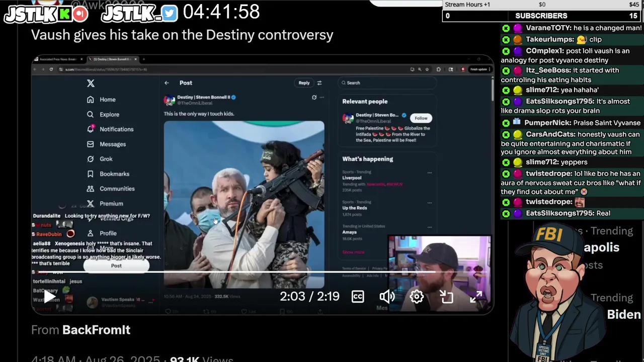Click the Explore magnifier icon
The width and height of the screenshot is (644, 362).
[x=90, y=114]
